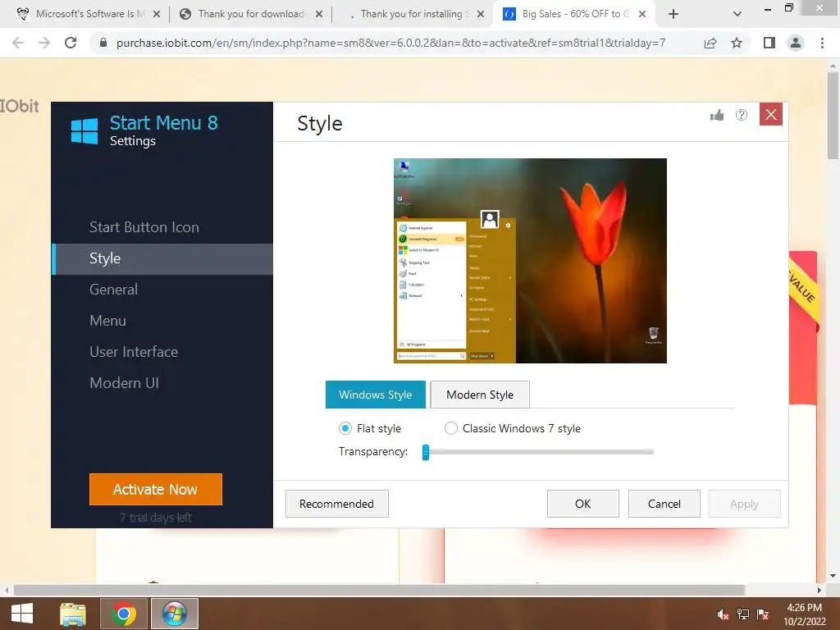Open the help question mark icon
Screen dimensions: 840x630
[742, 115]
